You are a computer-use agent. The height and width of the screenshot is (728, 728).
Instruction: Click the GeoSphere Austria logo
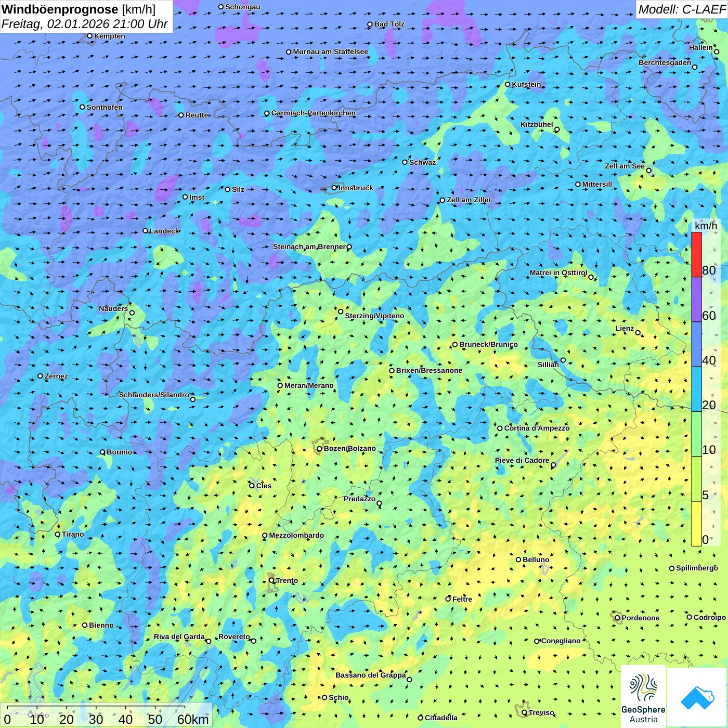(643, 697)
